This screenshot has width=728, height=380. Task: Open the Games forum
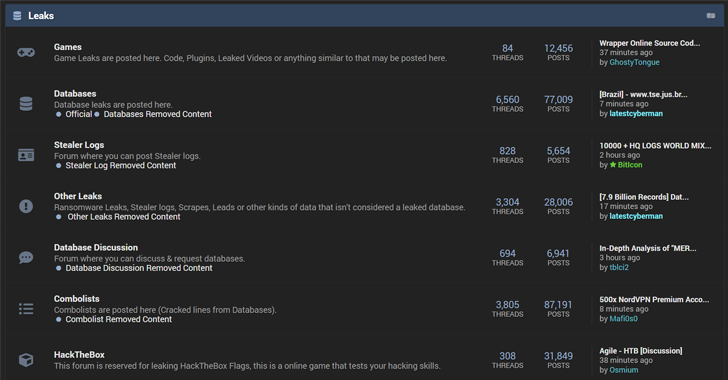pos(68,47)
